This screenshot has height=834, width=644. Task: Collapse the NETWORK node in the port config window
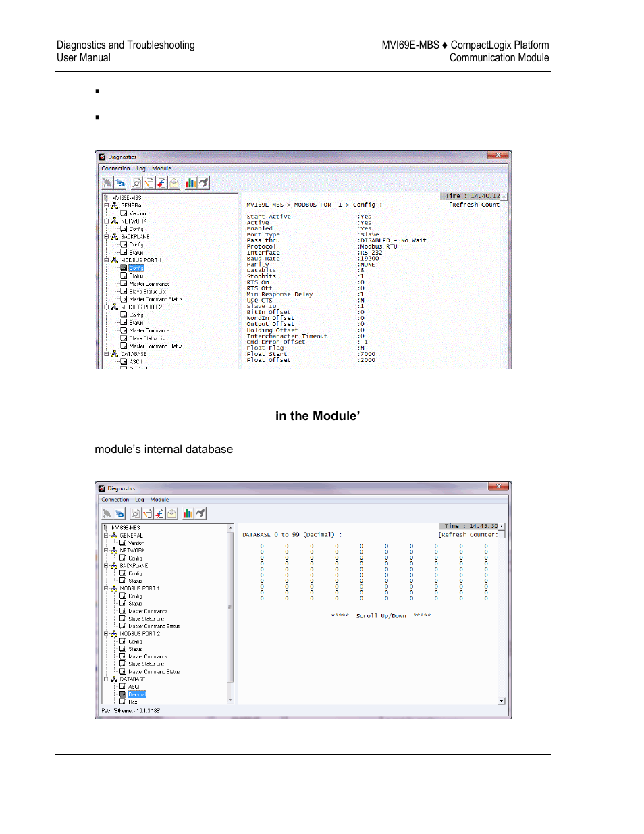tap(106, 221)
